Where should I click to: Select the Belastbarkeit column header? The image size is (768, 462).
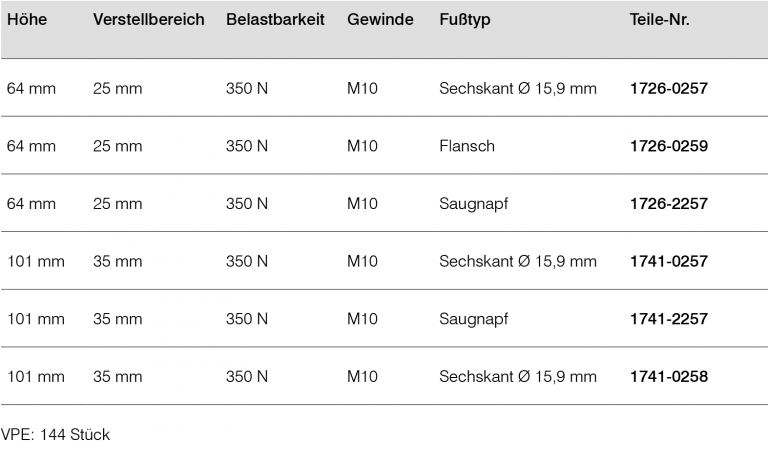275,20
